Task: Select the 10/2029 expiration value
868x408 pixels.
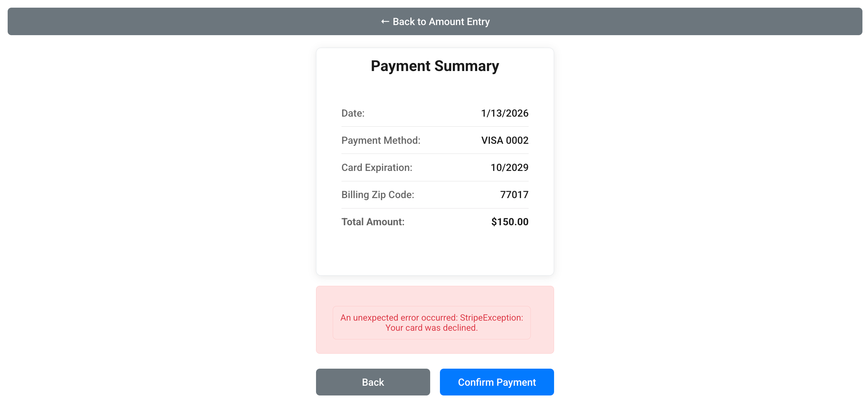Action: pyautogui.click(x=509, y=167)
